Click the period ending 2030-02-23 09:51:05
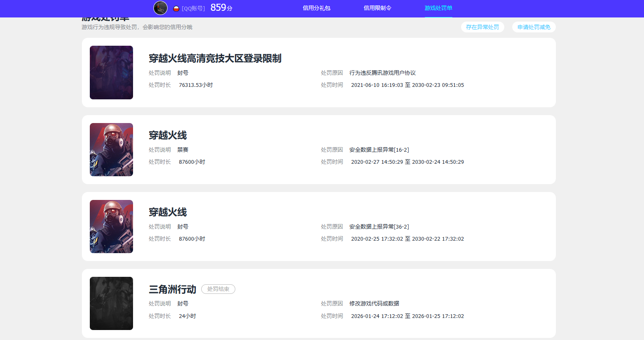 [407, 85]
